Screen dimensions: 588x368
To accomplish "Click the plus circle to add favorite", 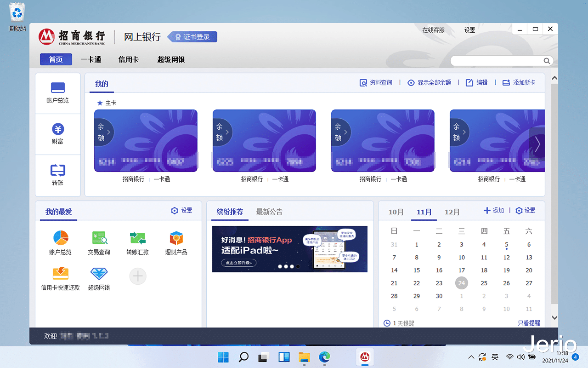I will click(138, 276).
